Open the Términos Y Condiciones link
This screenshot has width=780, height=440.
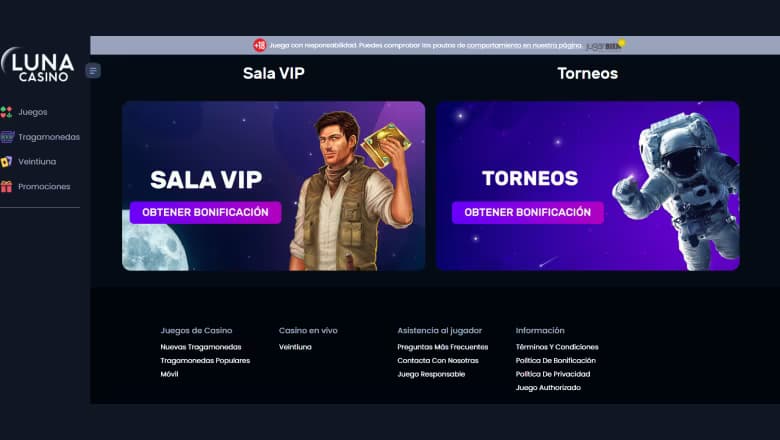557,347
